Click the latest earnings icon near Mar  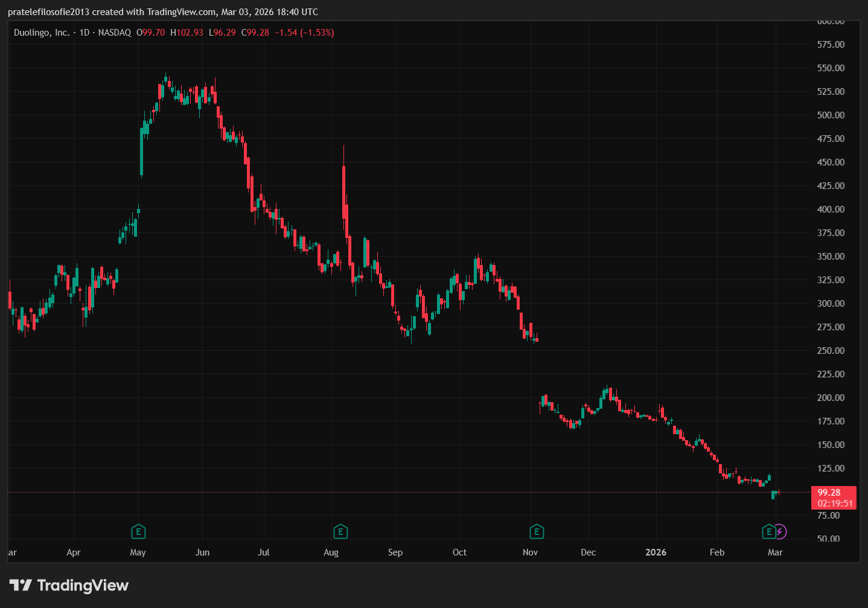(768, 532)
